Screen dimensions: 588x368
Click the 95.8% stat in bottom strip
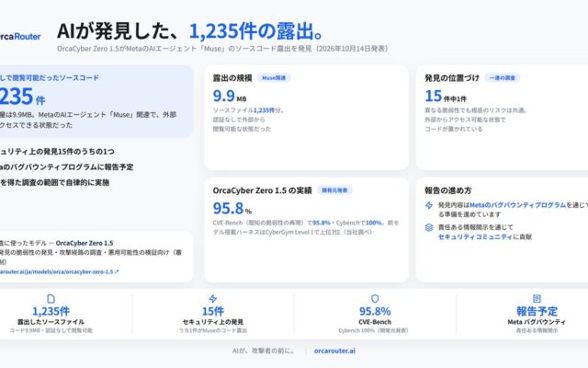point(375,311)
